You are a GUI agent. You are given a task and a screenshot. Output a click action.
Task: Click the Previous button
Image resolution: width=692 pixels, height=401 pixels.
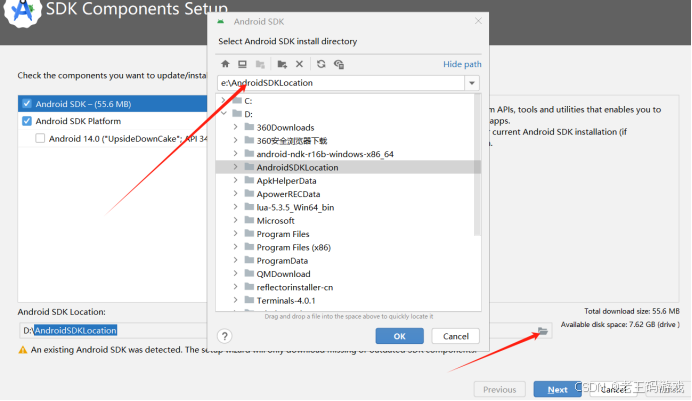(500, 390)
